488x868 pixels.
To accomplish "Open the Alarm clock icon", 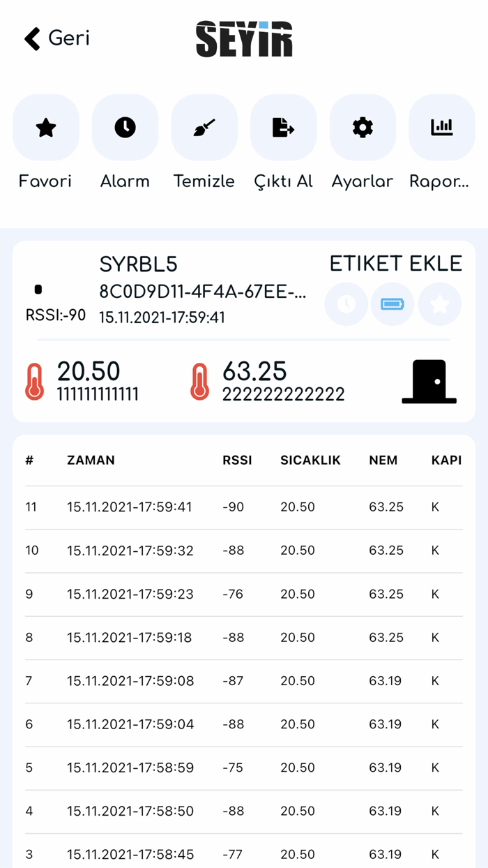I will point(125,128).
